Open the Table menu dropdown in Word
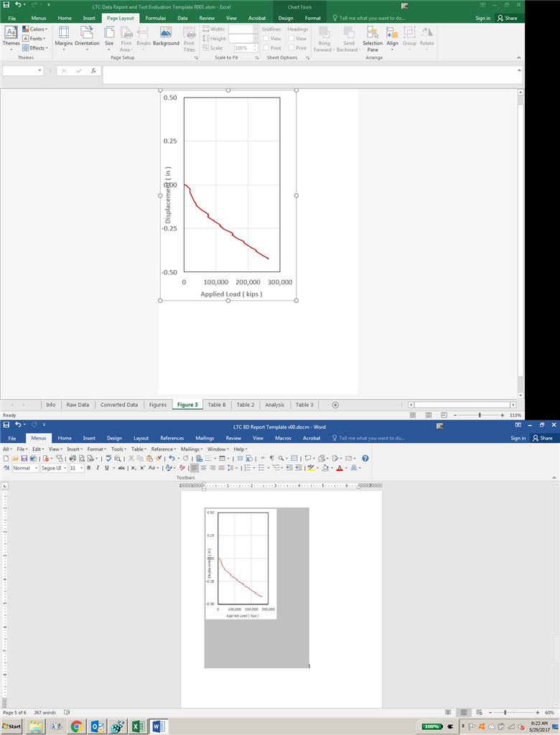Screen dimensions: 560x735 (139, 449)
